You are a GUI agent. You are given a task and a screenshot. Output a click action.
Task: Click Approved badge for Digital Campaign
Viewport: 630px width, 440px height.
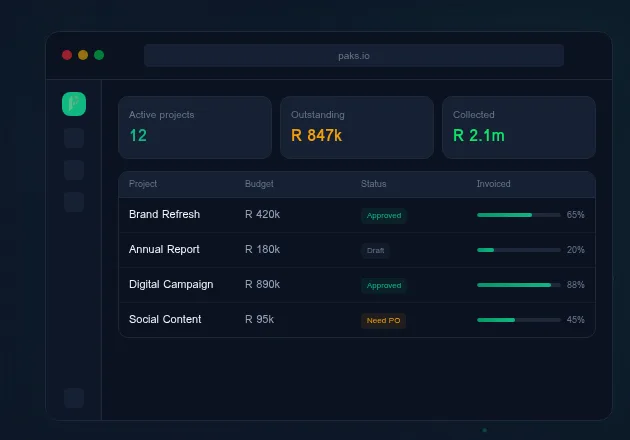[x=384, y=286]
